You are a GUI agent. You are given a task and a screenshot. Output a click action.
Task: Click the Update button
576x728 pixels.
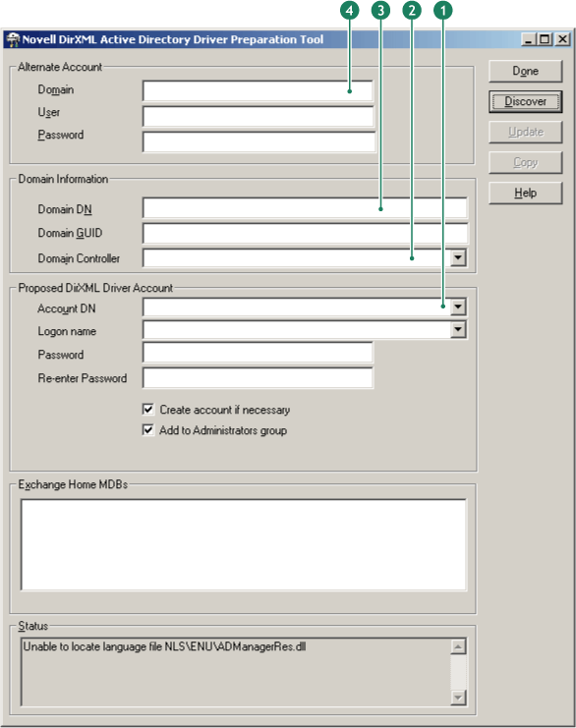[525, 132]
